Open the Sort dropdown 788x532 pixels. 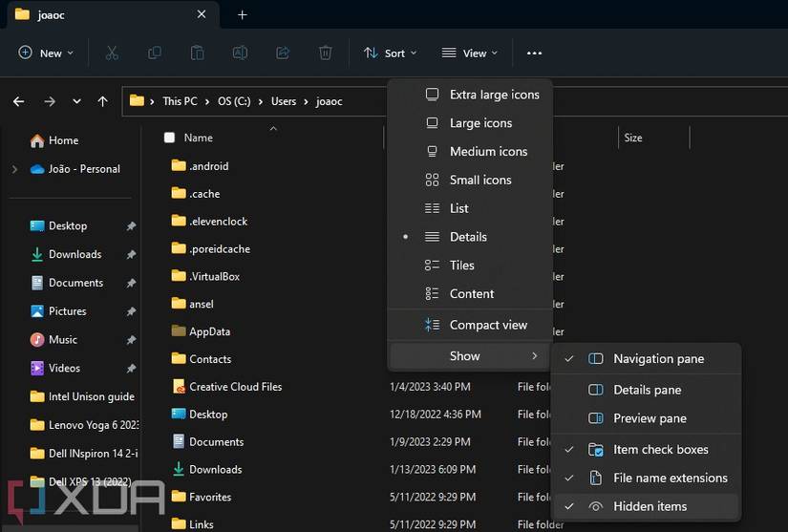(x=391, y=53)
